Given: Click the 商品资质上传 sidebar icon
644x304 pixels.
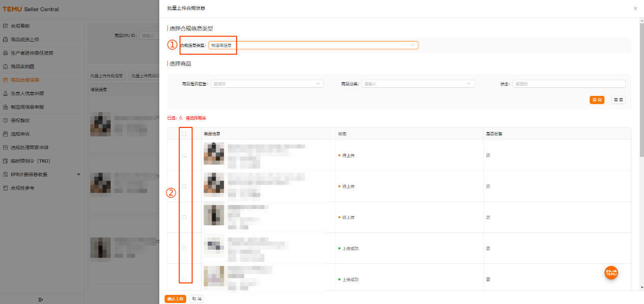Looking at the screenshot, I should click(x=5, y=40).
